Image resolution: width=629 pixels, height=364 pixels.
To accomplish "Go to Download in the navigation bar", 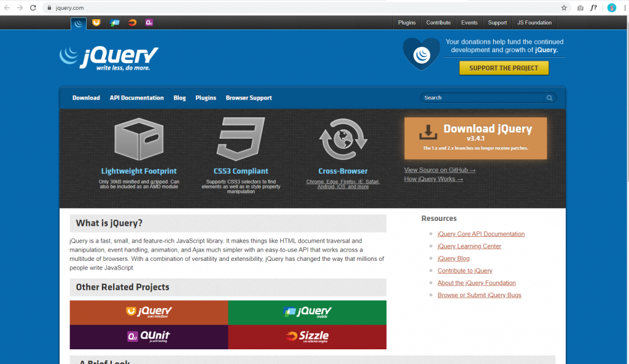I will 86,98.
